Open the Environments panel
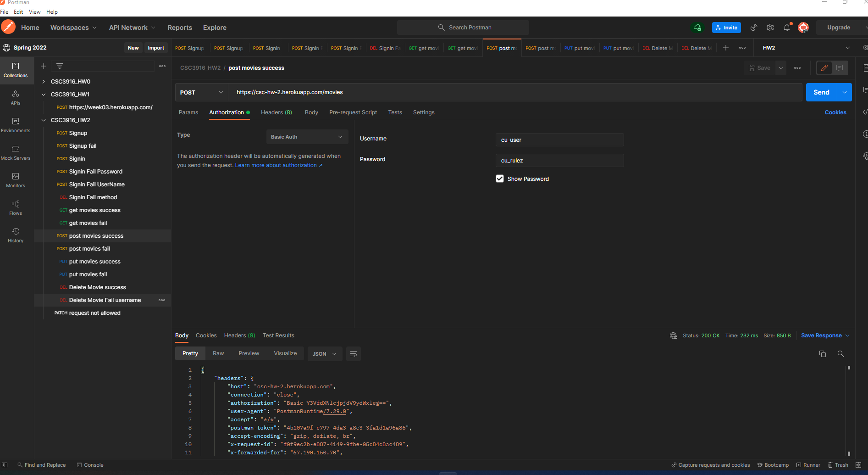This screenshot has height=475, width=868. pos(15,125)
